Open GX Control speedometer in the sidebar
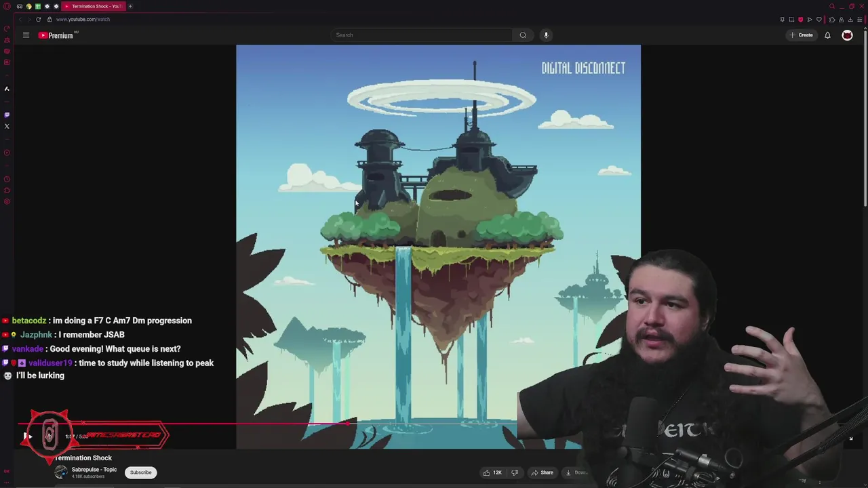Screen dimensions: 868x488 pyautogui.click(x=7, y=28)
